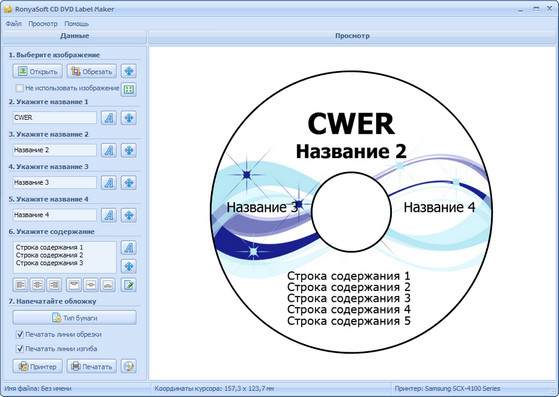Click the edit contents pencil icon

129,285
